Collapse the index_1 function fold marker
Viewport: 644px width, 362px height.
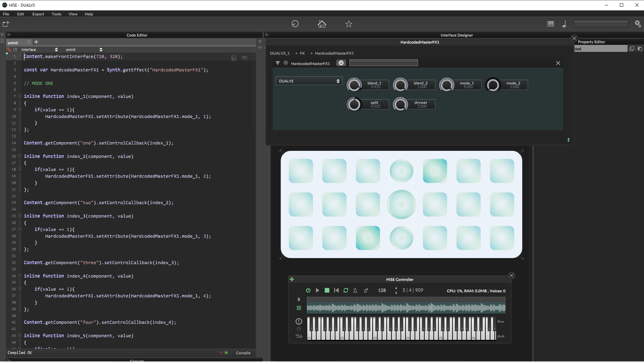click(19, 96)
